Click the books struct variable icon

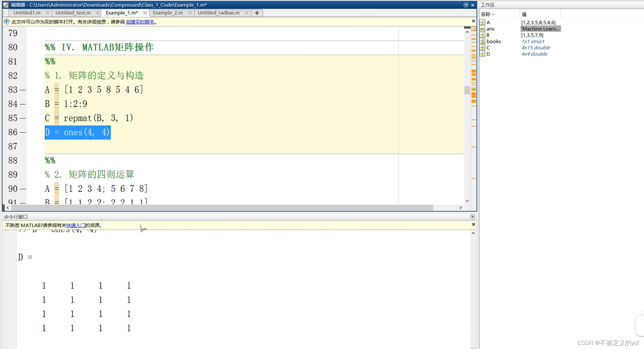point(482,41)
